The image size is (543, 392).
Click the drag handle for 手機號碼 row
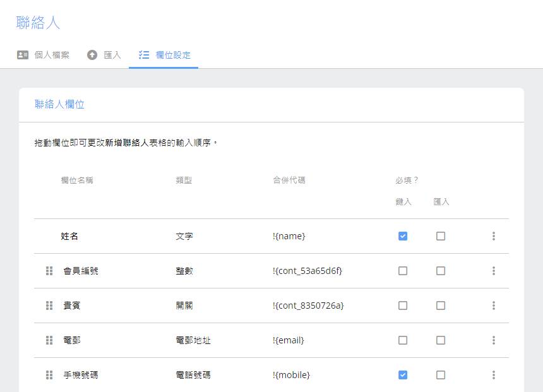tap(49, 375)
